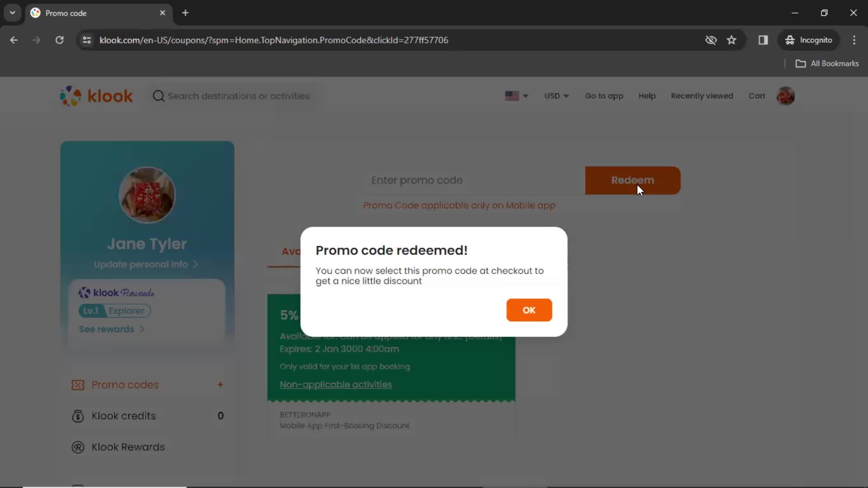Select the Promo code browser tab
Viewport: 868px width, 488px height.
[99, 13]
